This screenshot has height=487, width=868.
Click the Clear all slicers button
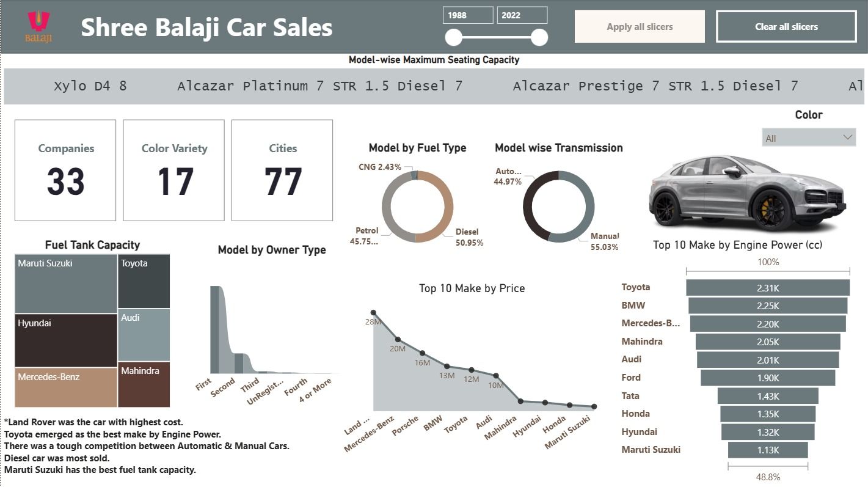tap(786, 26)
